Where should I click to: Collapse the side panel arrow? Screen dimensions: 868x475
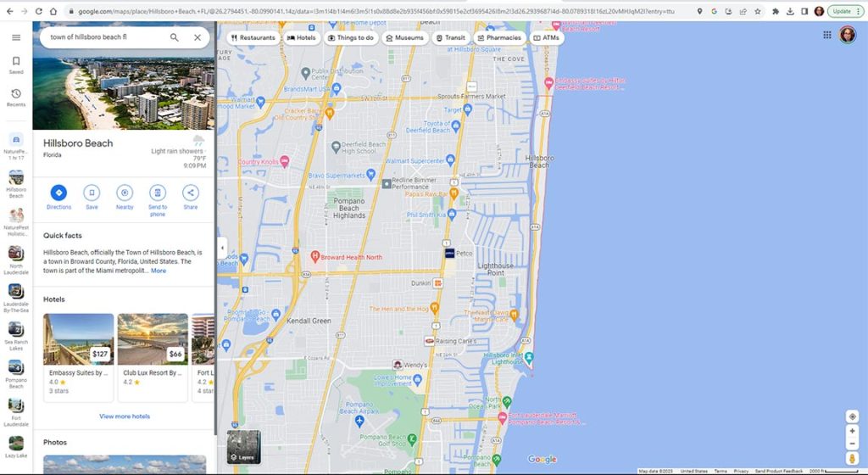tap(222, 248)
